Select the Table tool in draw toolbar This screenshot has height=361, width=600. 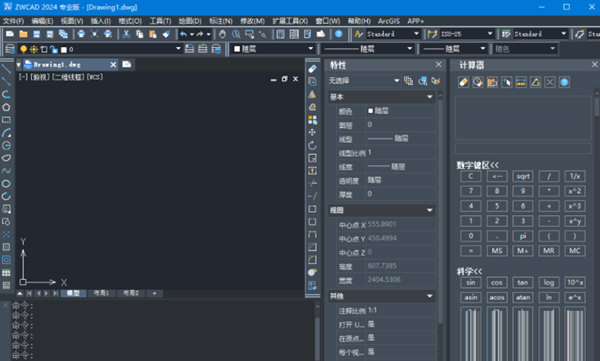point(6,273)
